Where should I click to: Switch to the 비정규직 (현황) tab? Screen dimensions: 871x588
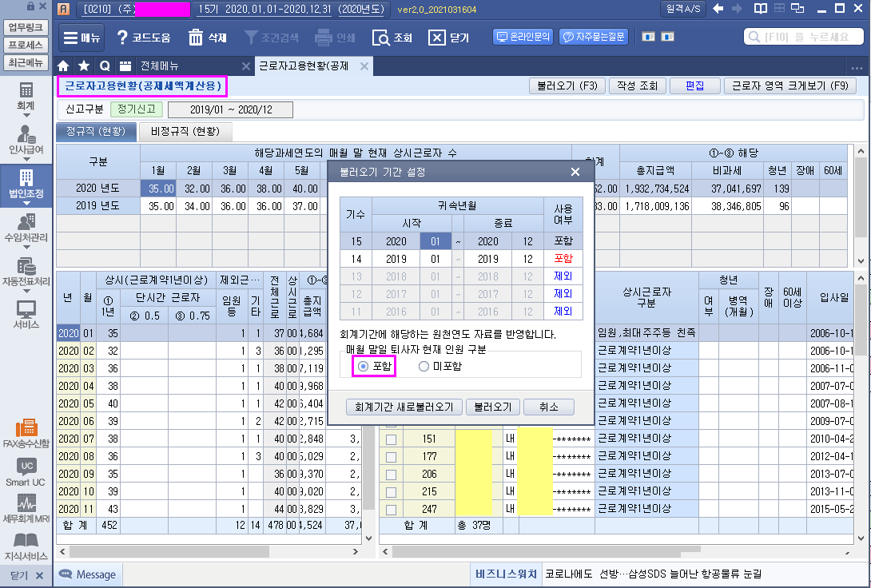pyautogui.click(x=181, y=132)
